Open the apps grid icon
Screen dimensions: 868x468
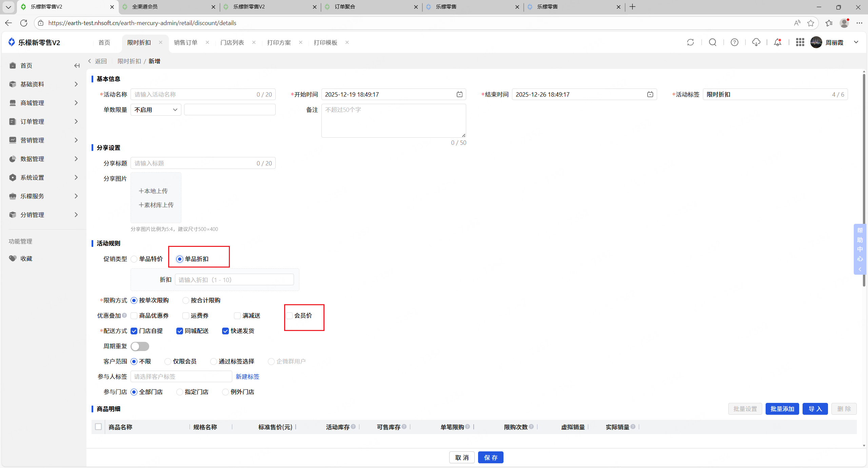pos(800,42)
